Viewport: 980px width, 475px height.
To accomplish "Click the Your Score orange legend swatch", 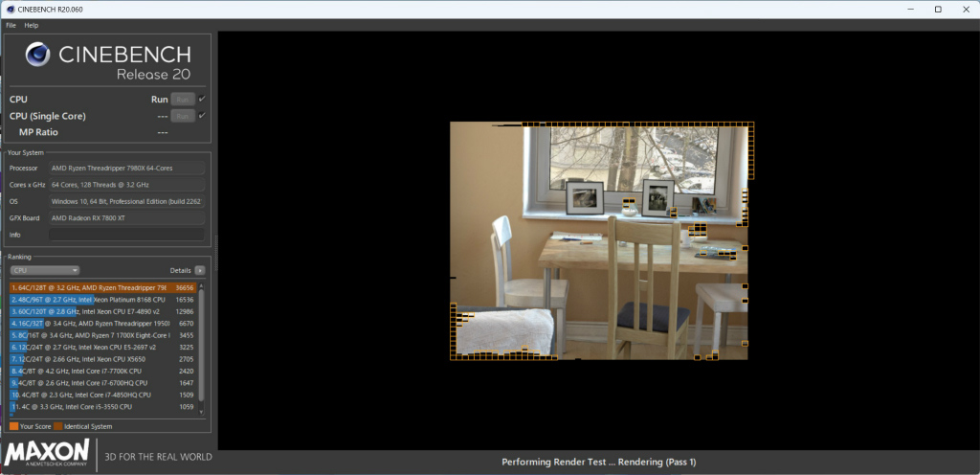I will (x=13, y=426).
